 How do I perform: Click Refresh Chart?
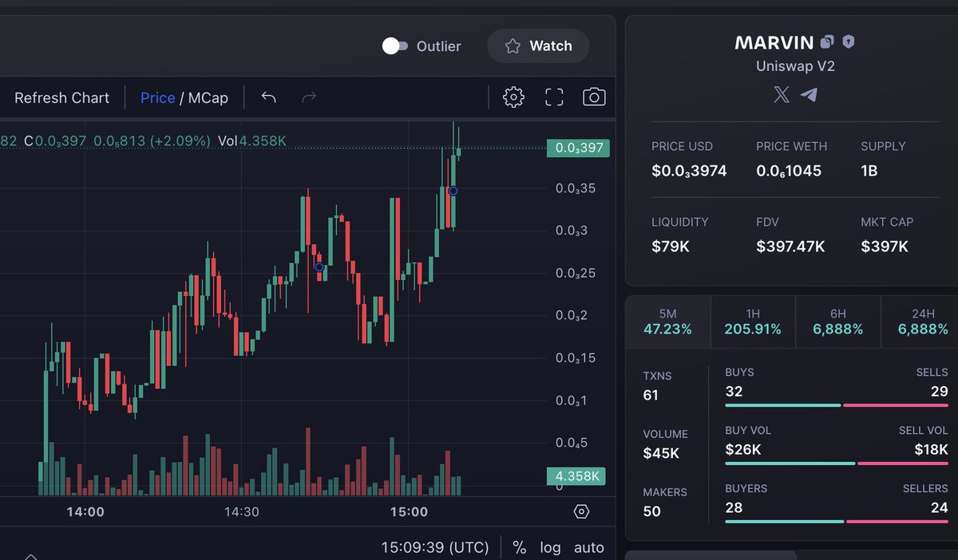pyautogui.click(x=61, y=97)
